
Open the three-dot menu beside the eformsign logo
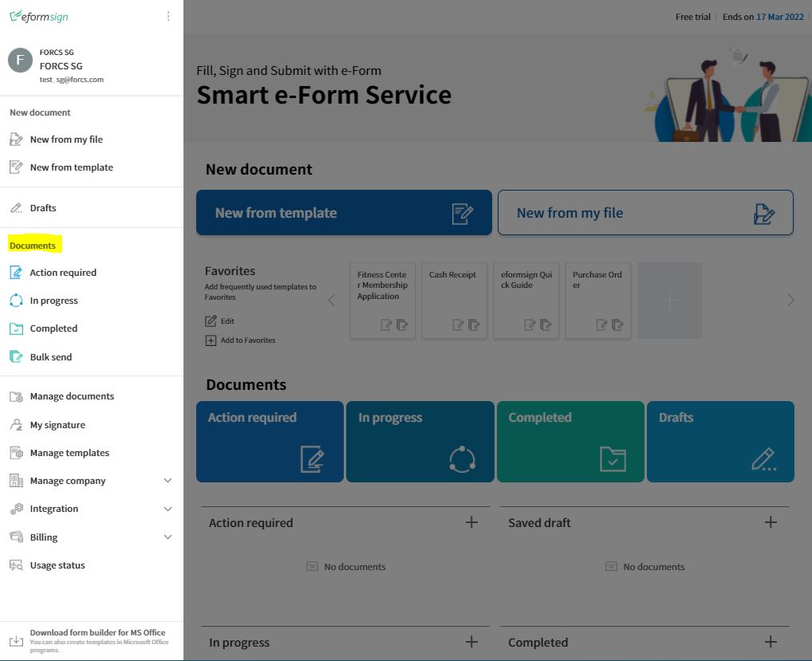pyautogui.click(x=168, y=15)
